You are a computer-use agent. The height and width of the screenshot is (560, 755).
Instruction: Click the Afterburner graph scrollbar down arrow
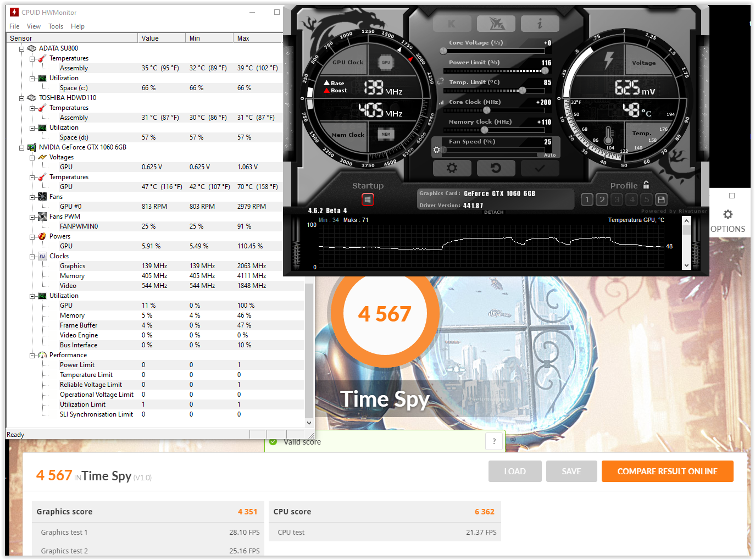[686, 265]
